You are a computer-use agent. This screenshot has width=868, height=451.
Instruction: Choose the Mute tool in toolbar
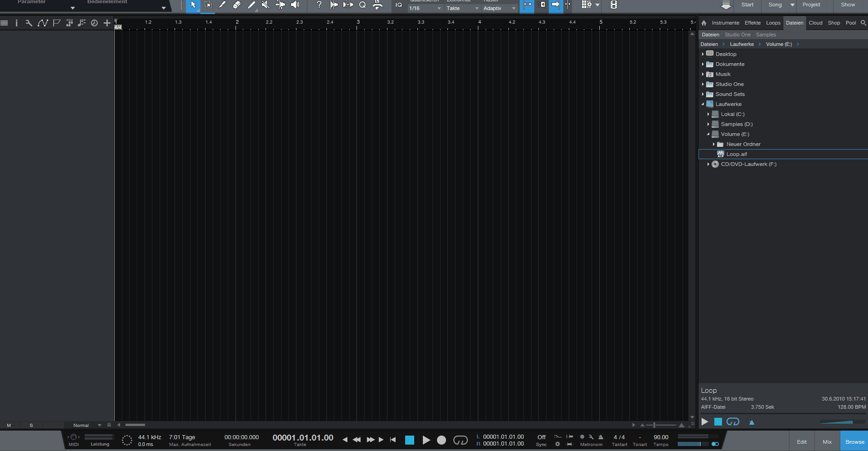pyautogui.click(x=266, y=5)
